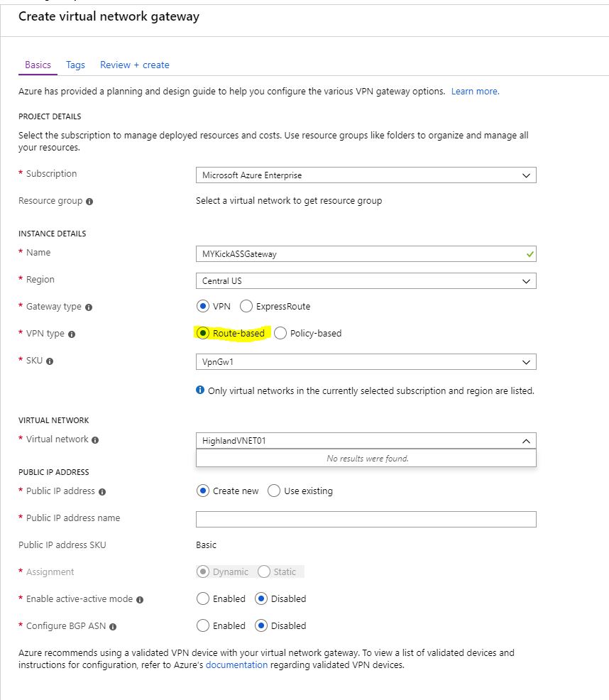This screenshot has height=700, width=609.
Task: Collapse the Virtual network dropdown list
Action: pyautogui.click(x=525, y=440)
